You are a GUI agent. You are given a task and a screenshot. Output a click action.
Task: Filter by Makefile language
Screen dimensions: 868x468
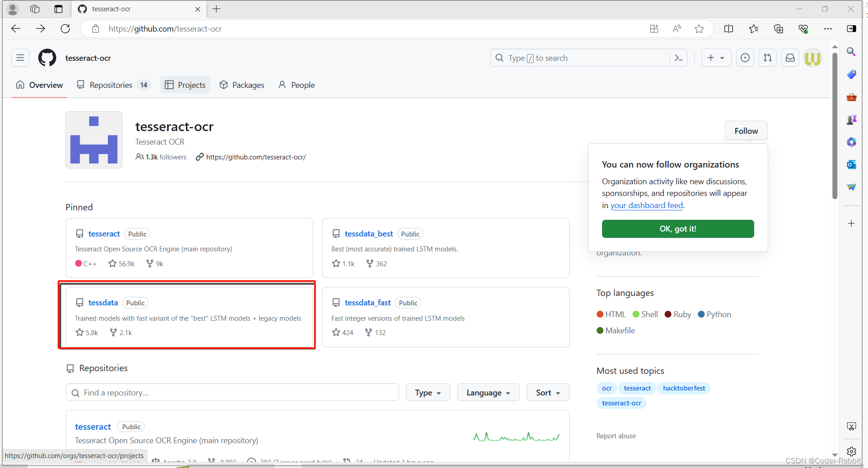click(x=616, y=331)
